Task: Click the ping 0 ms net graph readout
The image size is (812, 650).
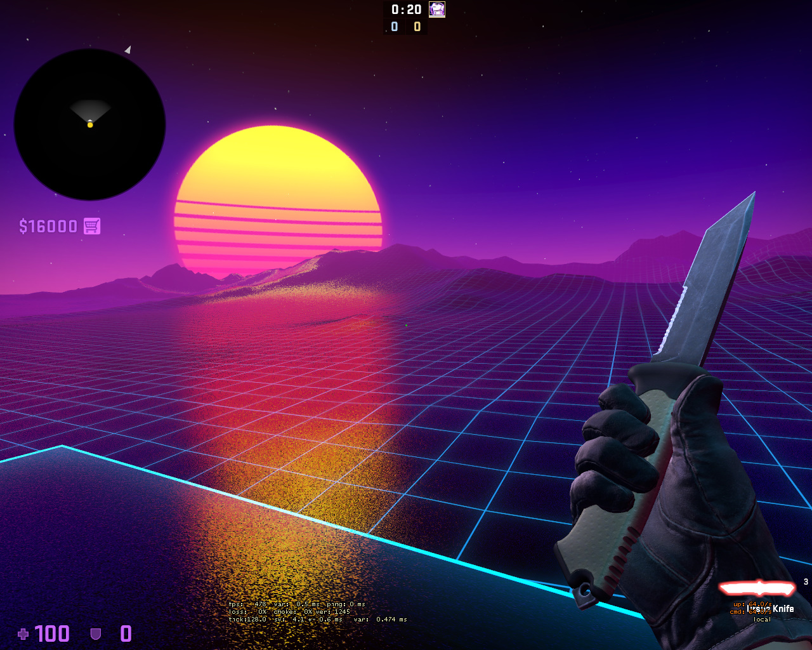Action: [x=346, y=604]
